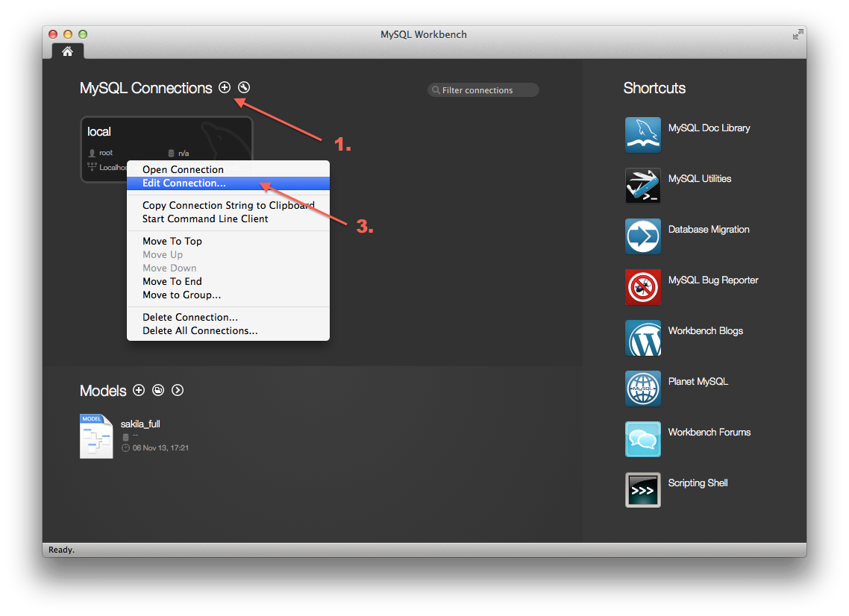Toggle fullscreen with the window corner arrows
This screenshot has width=849, height=616.
[798, 34]
